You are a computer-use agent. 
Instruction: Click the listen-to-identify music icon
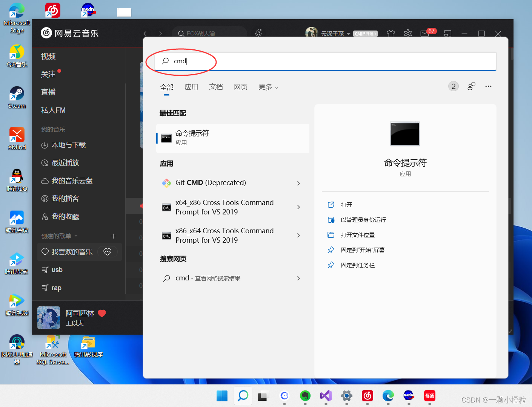[x=258, y=33]
